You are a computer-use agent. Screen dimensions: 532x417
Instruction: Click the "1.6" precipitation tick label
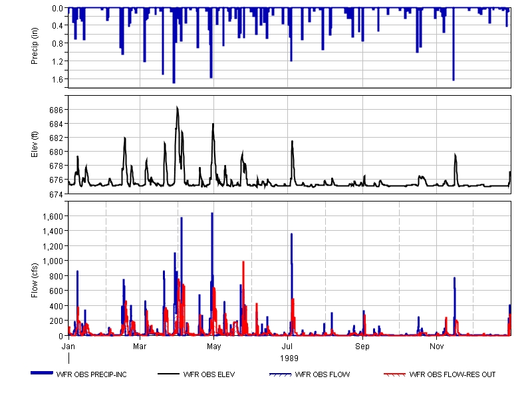[x=58, y=79]
